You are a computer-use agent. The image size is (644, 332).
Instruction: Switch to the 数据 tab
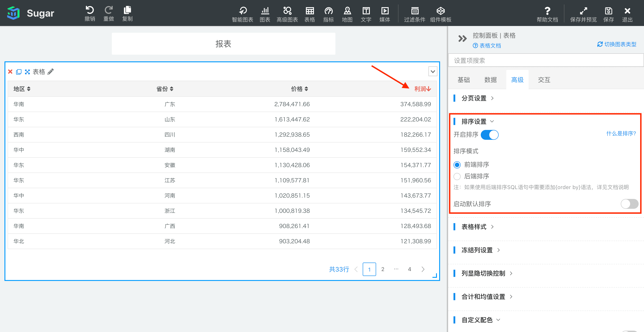tap(490, 80)
